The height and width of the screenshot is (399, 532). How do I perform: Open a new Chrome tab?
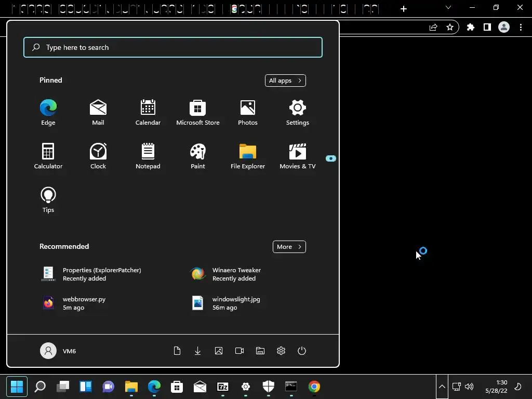[x=403, y=9]
